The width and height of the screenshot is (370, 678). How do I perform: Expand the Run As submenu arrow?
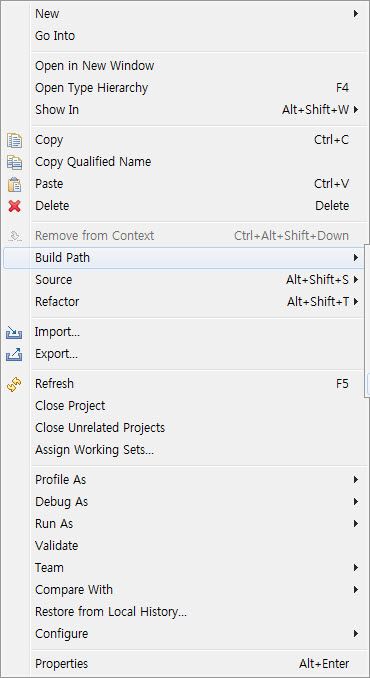356,524
